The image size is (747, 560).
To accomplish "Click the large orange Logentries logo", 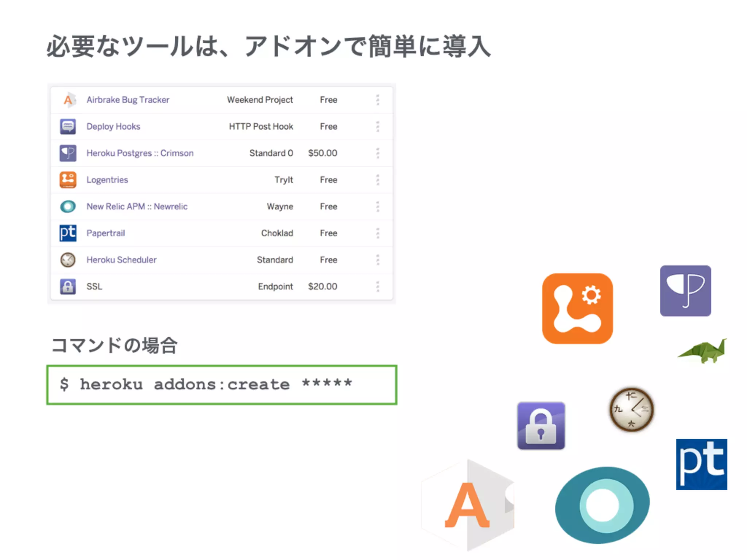I will 577,308.
